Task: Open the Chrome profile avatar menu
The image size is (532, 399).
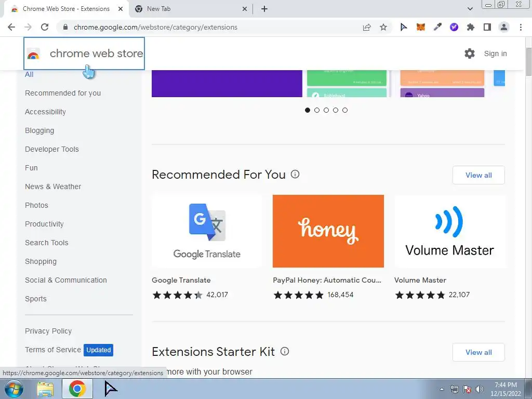Action: 504,27
